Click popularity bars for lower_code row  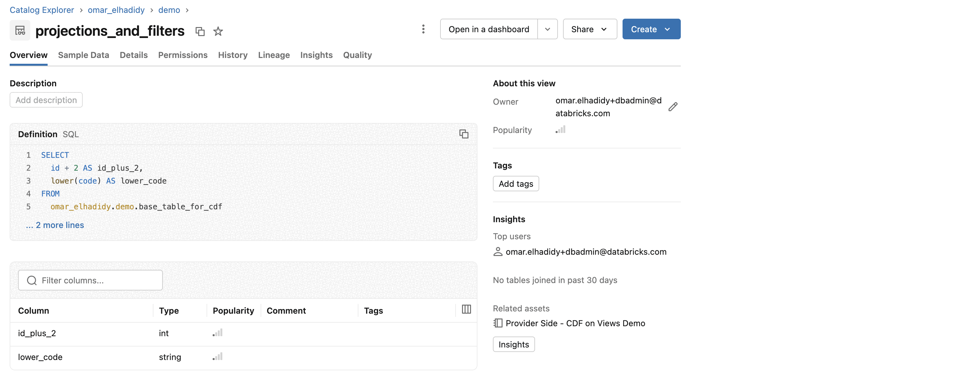[217, 357]
